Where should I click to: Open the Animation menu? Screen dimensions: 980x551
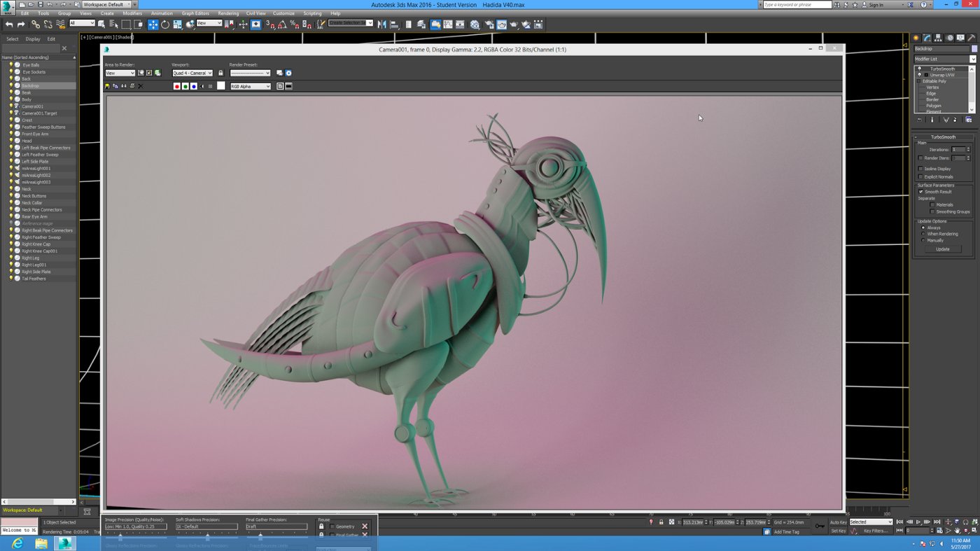(x=162, y=13)
